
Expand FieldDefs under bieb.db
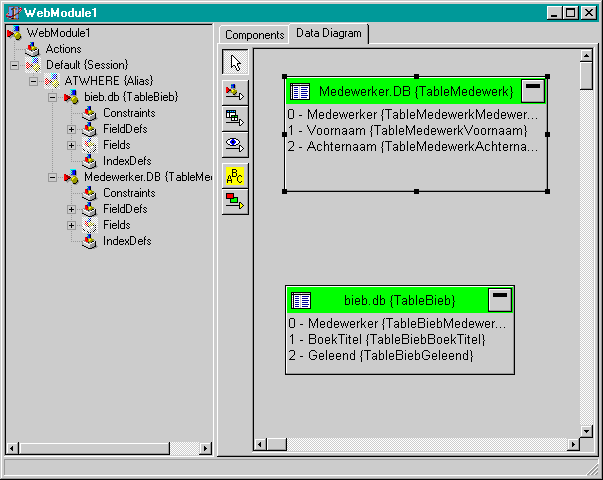(71, 129)
